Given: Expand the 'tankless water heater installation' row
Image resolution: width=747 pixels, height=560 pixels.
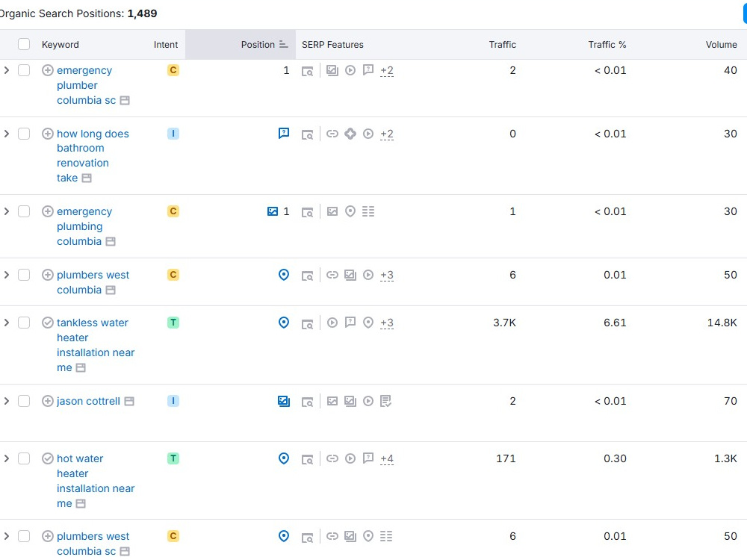Looking at the screenshot, I should [6, 323].
